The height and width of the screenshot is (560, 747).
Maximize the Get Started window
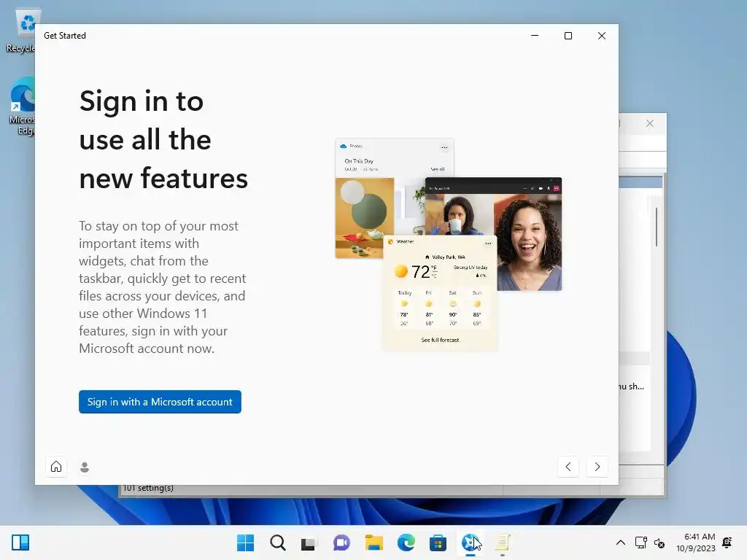pos(568,36)
